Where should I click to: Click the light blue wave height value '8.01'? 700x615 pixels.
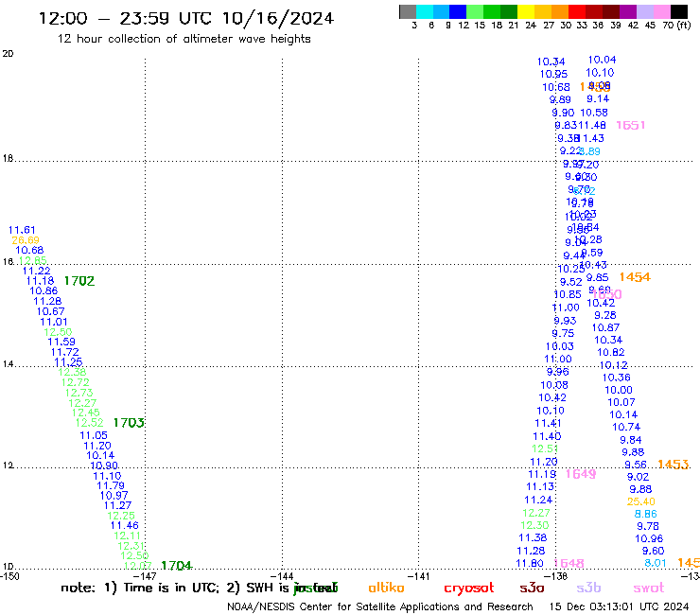coord(656,563)
